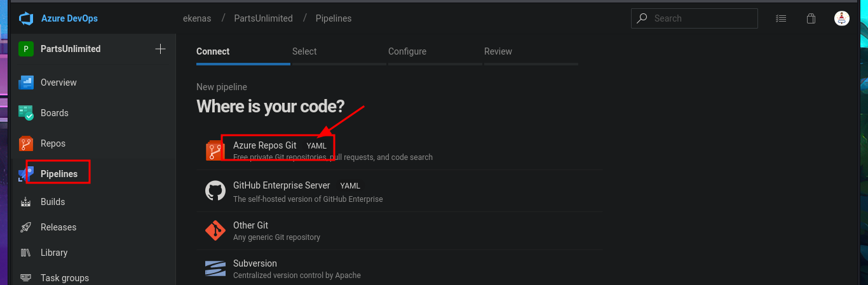Click the ekenas breadcrumb link
The image size is (868, 285).
(x=197, y=18)
